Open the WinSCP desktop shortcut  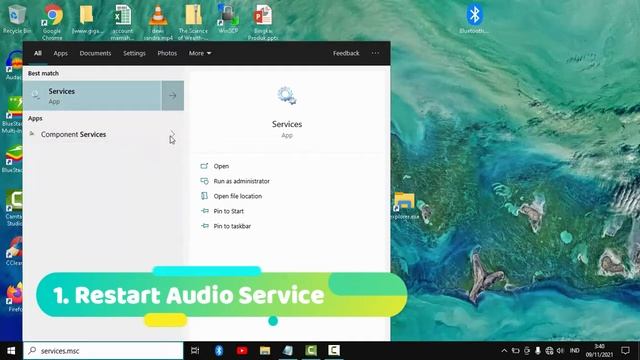(228, 19)
